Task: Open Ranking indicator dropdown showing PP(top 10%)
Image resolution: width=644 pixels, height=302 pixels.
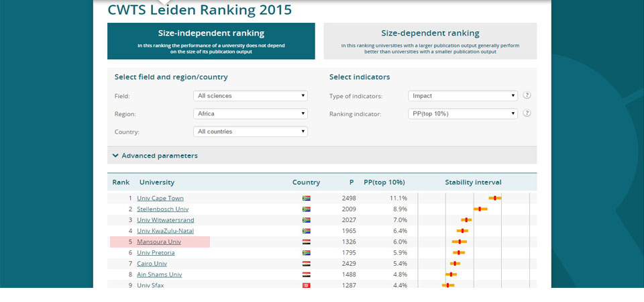Action: point(463,114)
